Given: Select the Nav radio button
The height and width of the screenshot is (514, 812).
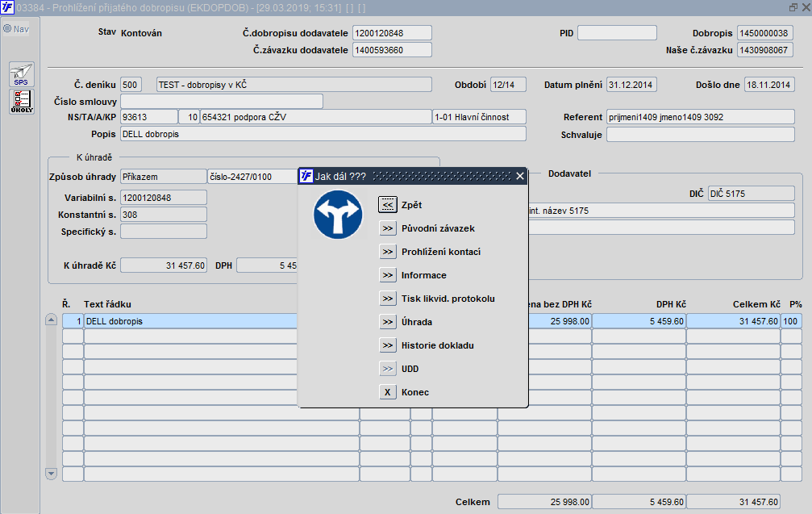Looking at the screenshot, I should (7, 29).
